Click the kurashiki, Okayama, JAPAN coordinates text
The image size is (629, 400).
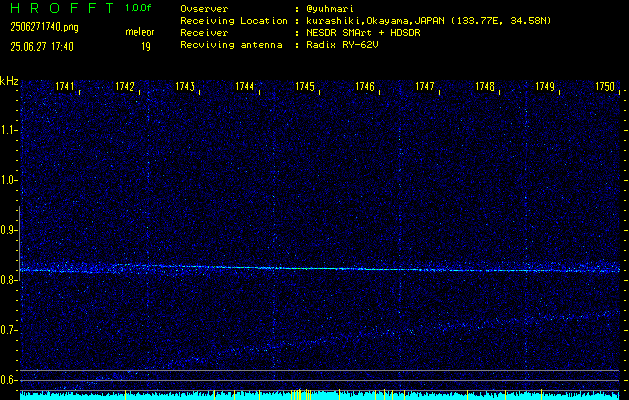pyautogui.click(x=428, y=21)
